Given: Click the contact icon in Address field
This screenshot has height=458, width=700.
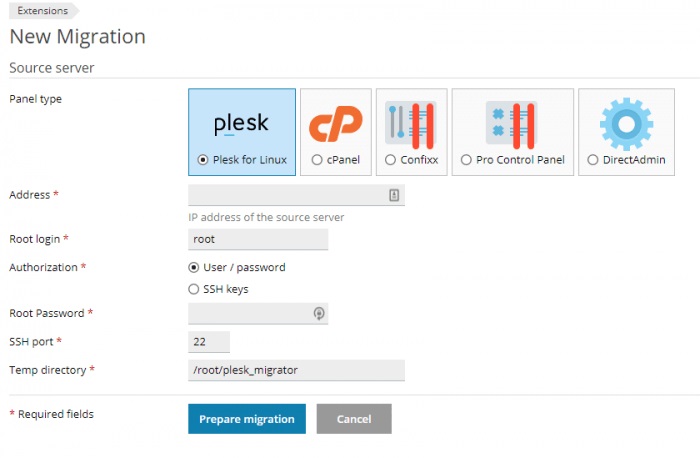Looking at the screenshot, I should point(394,195).
